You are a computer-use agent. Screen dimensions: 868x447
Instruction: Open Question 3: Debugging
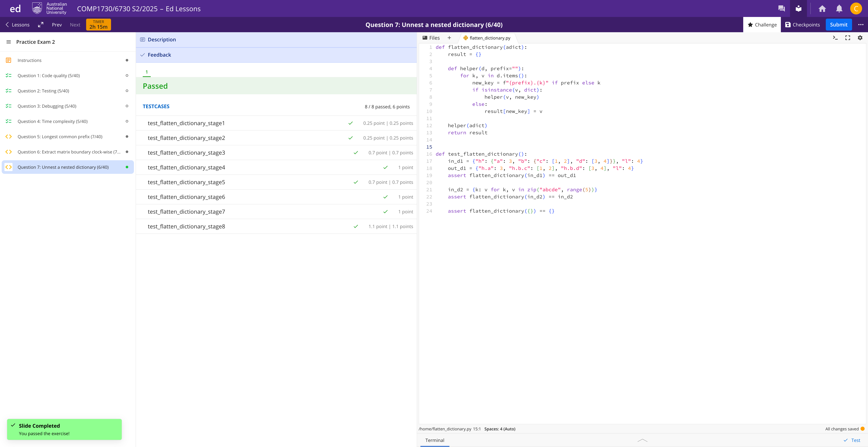point(68,106)
